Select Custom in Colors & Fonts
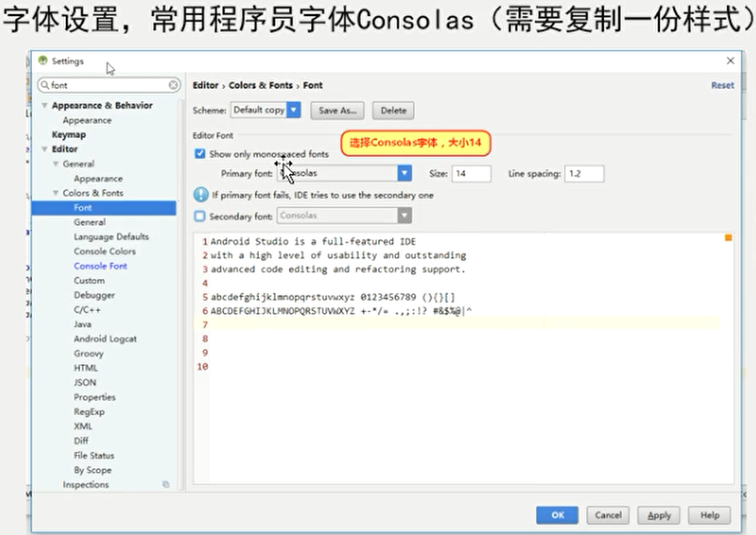The width and height of the screenshot is (756, 535). click(89, 280)
